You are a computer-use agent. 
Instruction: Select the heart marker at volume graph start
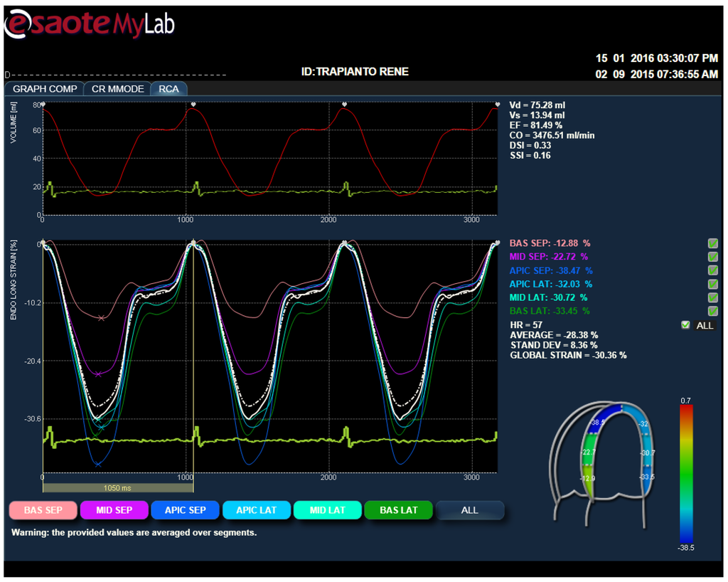(x=43, y=105)
